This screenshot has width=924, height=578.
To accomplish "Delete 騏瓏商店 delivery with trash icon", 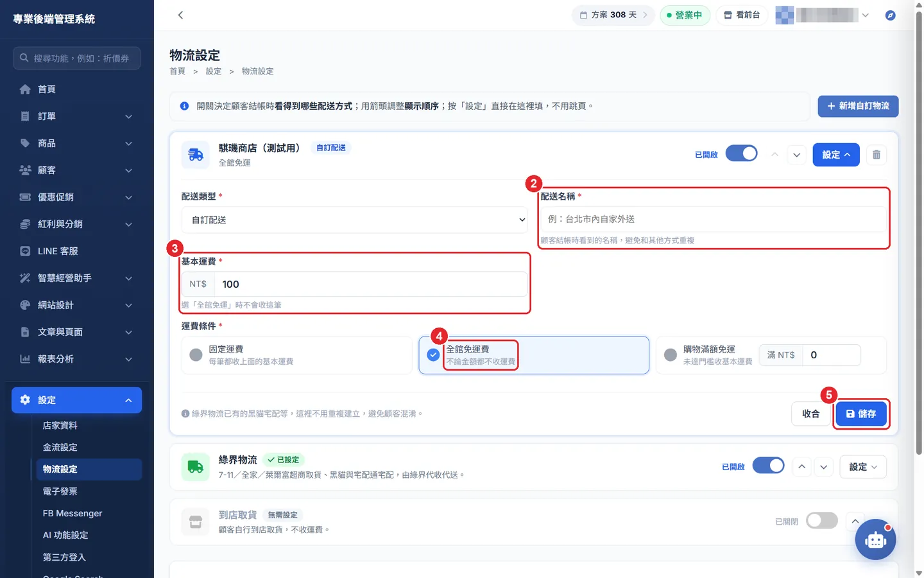I will [x=876, y=155].
